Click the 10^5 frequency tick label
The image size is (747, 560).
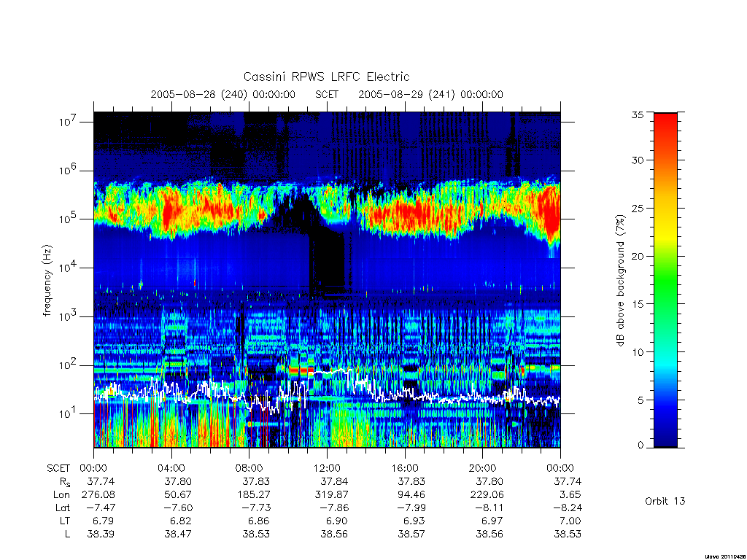(x=69, y=219)
